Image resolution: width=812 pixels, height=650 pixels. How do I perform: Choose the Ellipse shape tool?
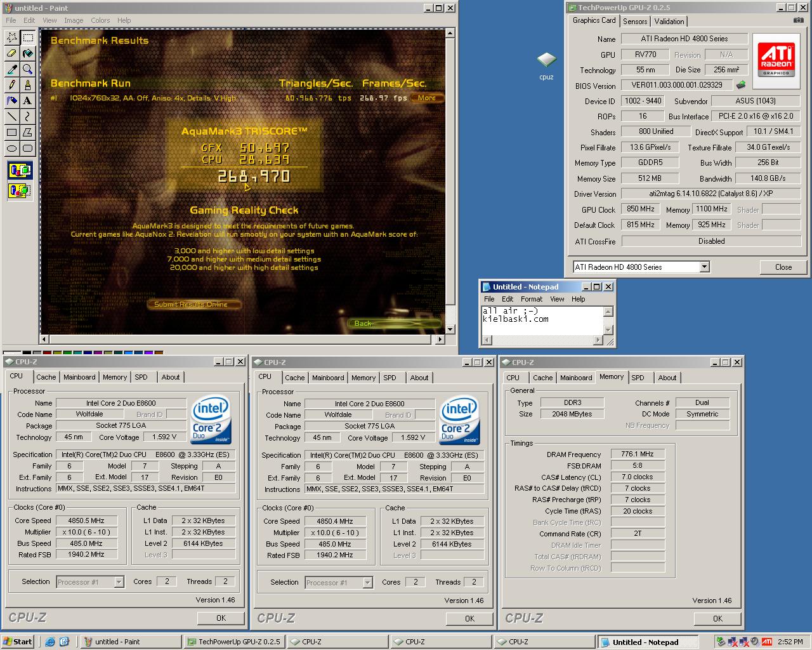tap(11, 148)
